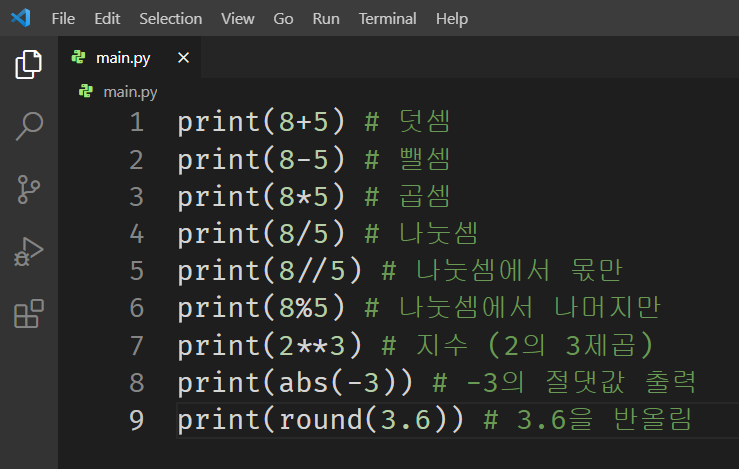Click the comment '# 덧셈' on line 1
Screen dimensions: 739x469
point(407,122)
